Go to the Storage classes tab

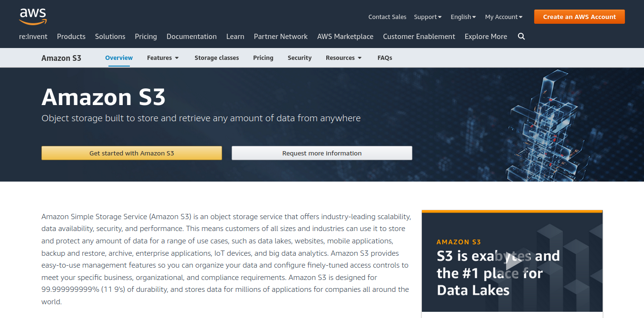tap(217, 58)
